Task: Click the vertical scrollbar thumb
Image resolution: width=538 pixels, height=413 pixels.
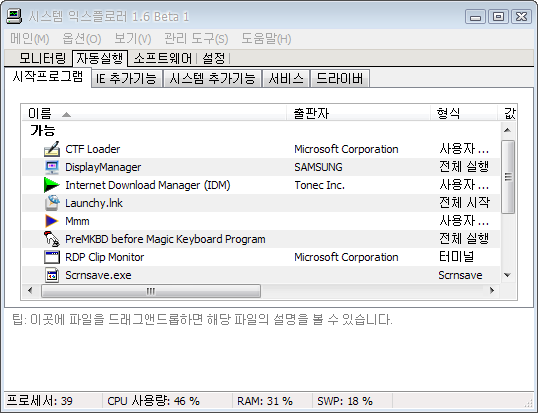Action: coord(507,177)
